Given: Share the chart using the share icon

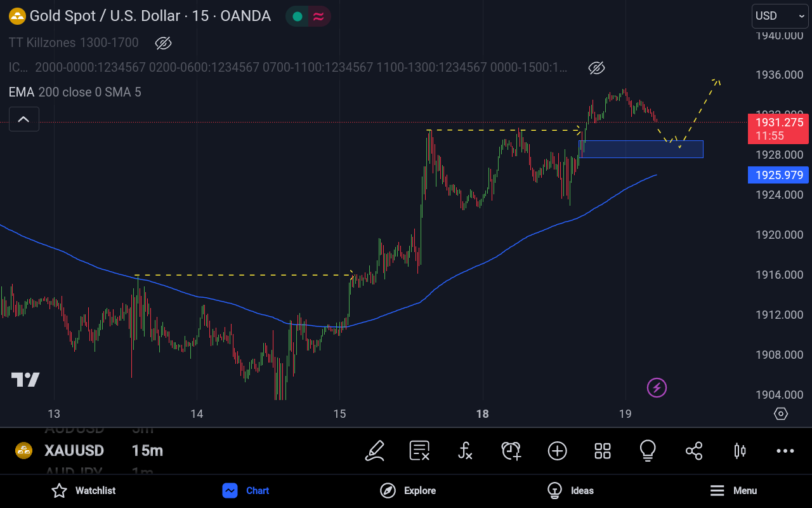Looking at the screenshot, I should click(694, 451).
